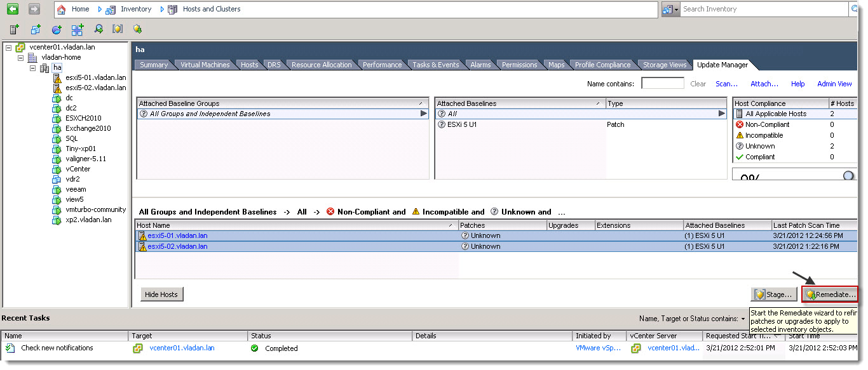Image resolution: width=868 pixels, height=370 pixels.
Task: Open the Resource Allocation tab
Action: pyautogui.click(x=322, y=65)
